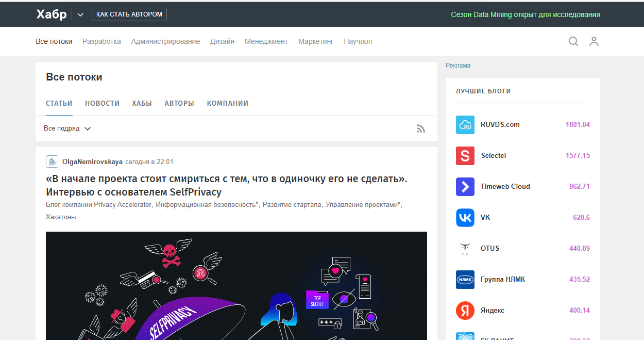This screenshot has width=644, height=340.
Task: Click the Timeweb Cloud logo
Action: coord(465,187)
